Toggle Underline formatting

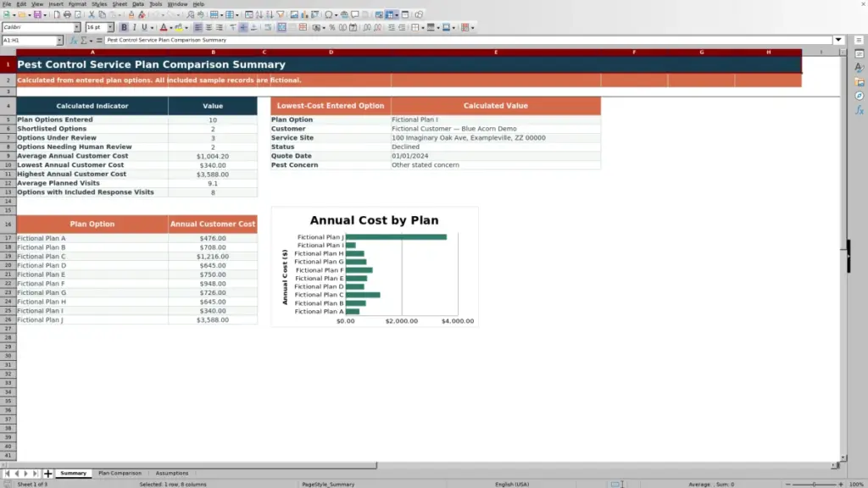[144, 28]
